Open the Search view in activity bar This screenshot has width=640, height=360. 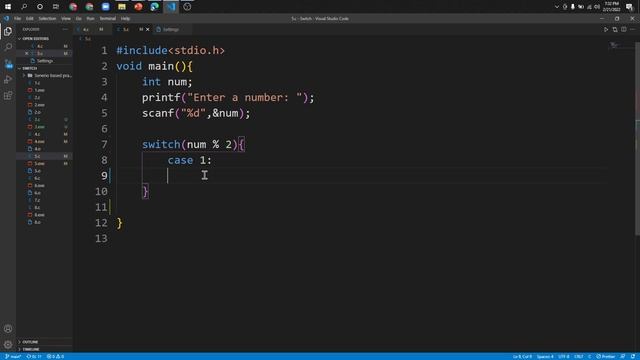coord(8,47)
